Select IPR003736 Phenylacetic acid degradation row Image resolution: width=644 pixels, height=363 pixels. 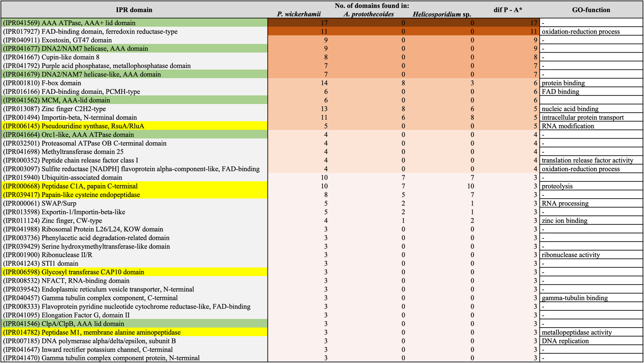134,238
